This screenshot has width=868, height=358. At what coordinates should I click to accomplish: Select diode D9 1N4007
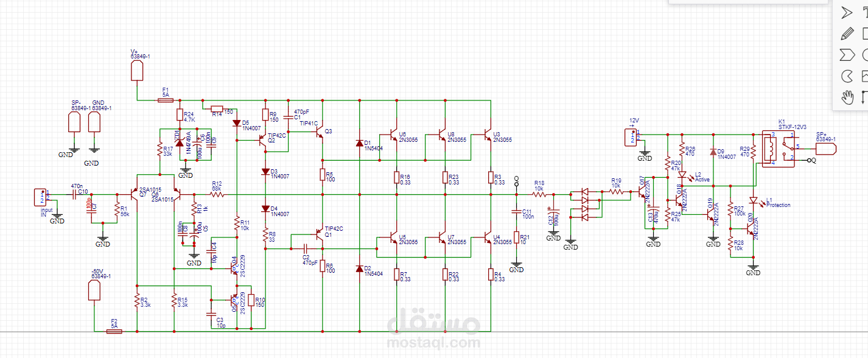(x=713, y=152)
